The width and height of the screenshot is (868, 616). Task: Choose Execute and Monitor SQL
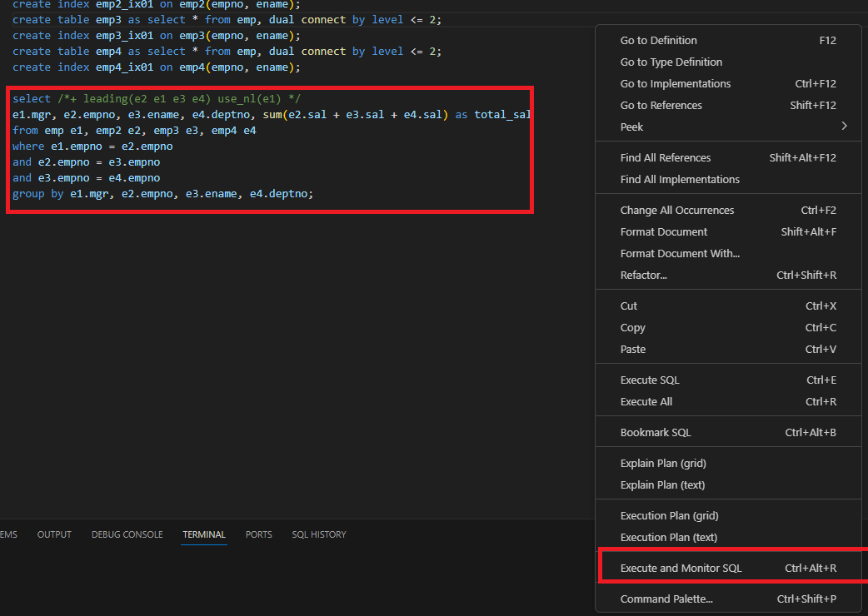[728, 568]
